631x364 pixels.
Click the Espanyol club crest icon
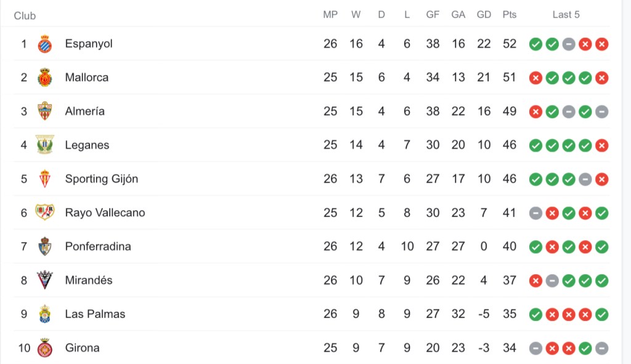[44, 44]
